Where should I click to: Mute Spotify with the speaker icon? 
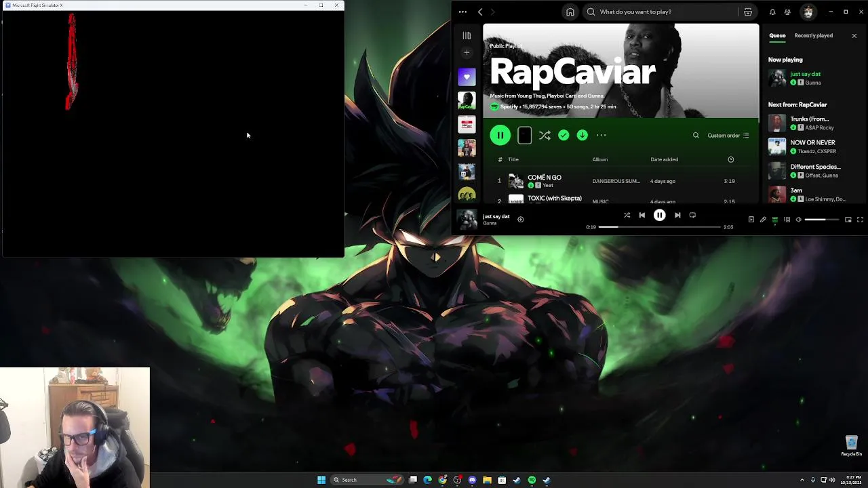[798, 220]
